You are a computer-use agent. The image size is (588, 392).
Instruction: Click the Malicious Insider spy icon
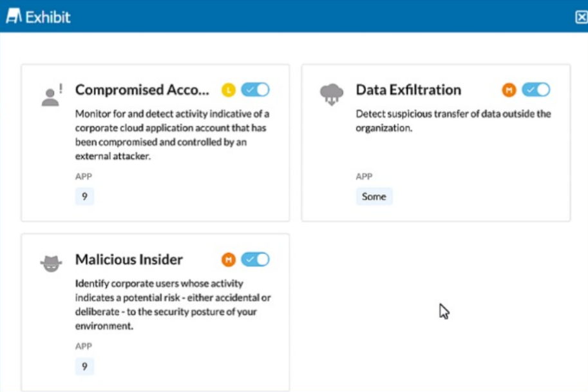click(x=52, y=263)
